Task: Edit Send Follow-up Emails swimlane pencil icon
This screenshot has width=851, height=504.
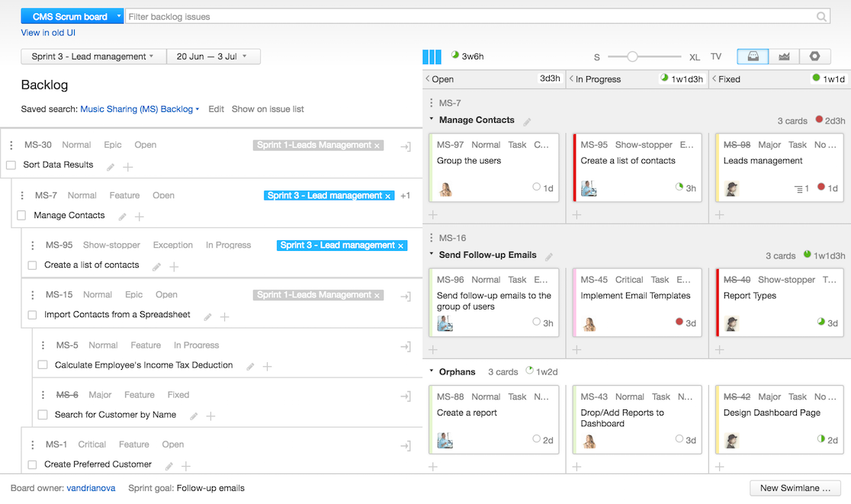Action: tap(548, 257)
